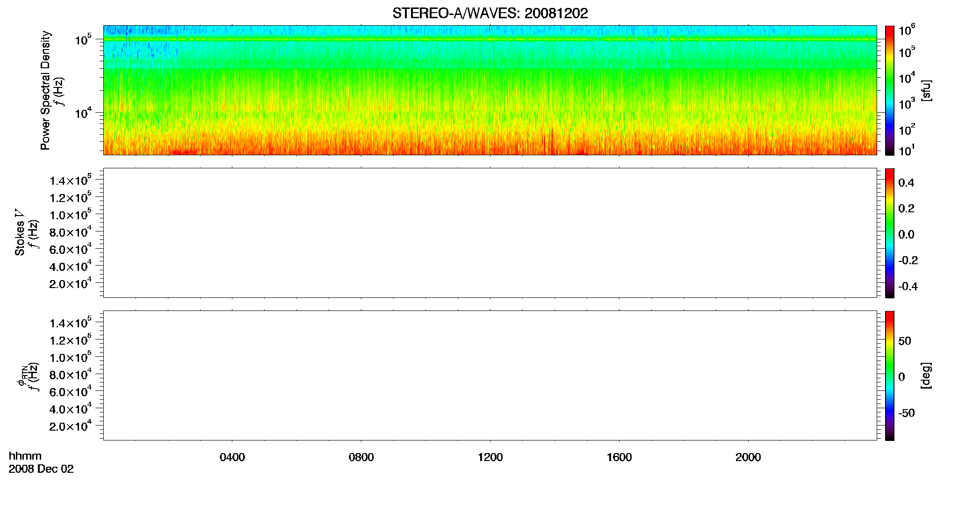
Task: Click the 0.0 label on Stokes color bar
Action: (x=906, y=234)
